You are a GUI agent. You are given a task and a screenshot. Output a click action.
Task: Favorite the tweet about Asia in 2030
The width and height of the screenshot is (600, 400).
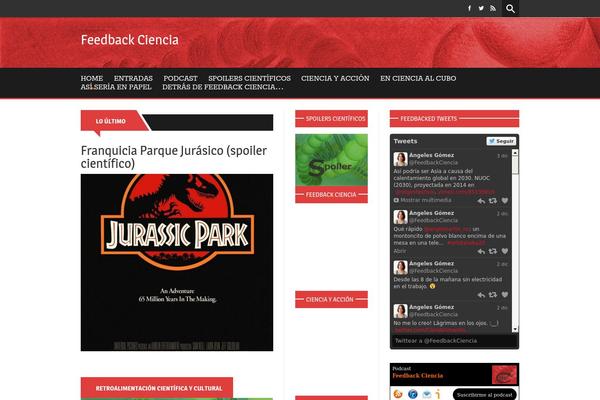click(505, 201)
